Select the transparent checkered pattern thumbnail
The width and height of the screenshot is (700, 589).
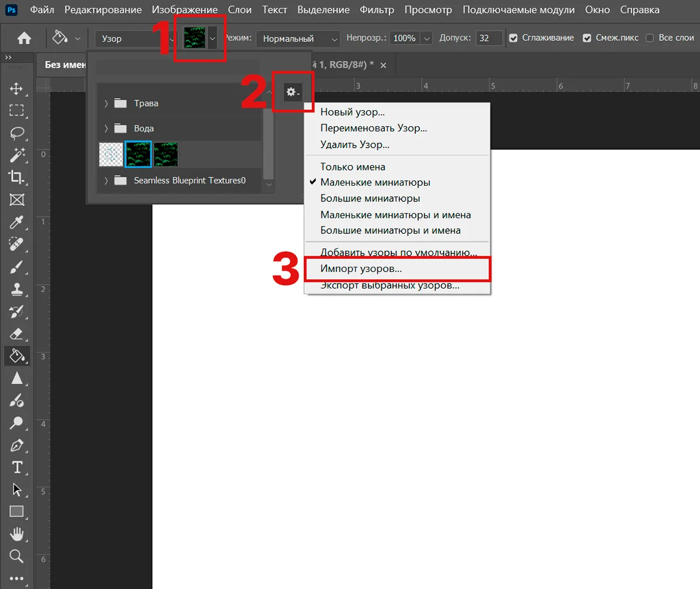111,155
